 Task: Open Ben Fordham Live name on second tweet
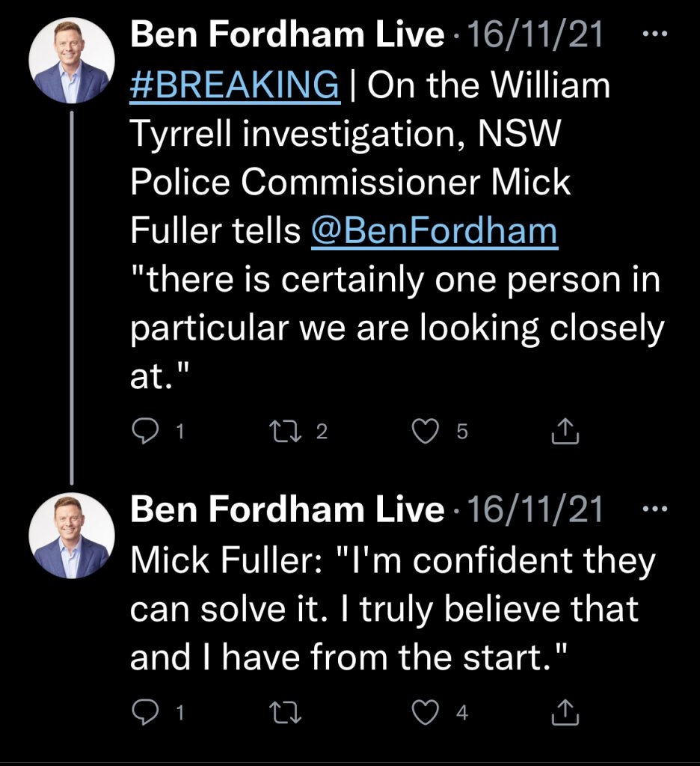287,511
